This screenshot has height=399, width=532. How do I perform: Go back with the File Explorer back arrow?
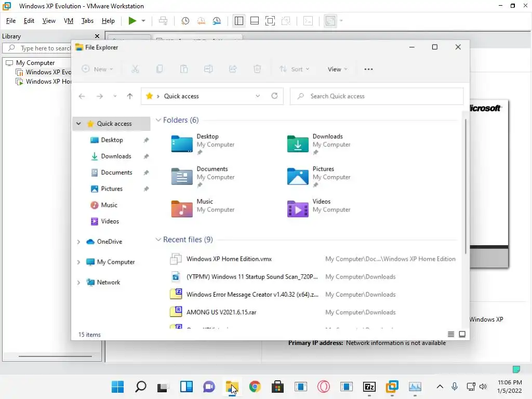(x=82, y=96)
